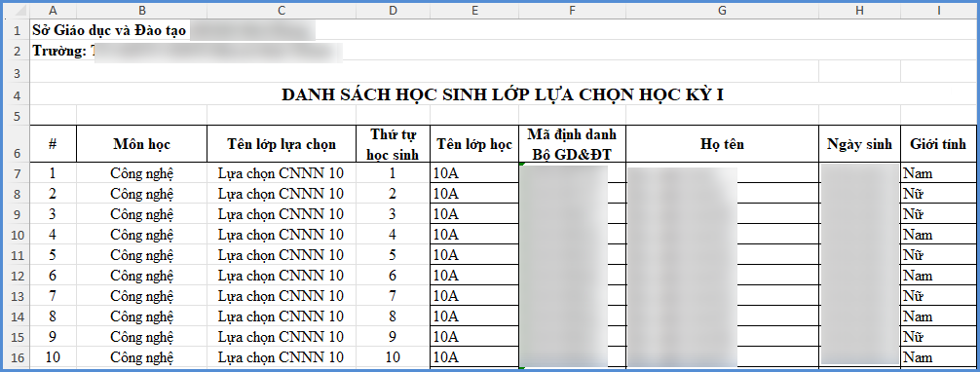Click "Công nghệ" in row 12
Image resolution: width=980 pixels, height=372 pixels.
[142, 276]
